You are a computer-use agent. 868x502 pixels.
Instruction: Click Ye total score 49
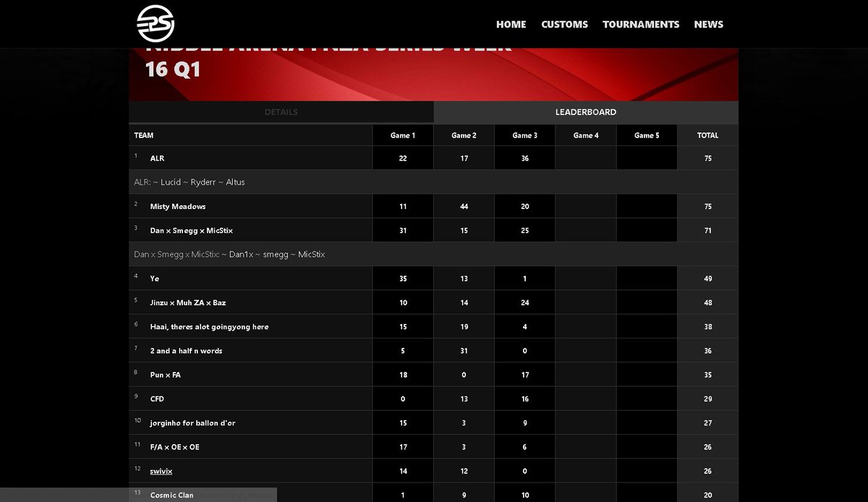pos(707,278)
